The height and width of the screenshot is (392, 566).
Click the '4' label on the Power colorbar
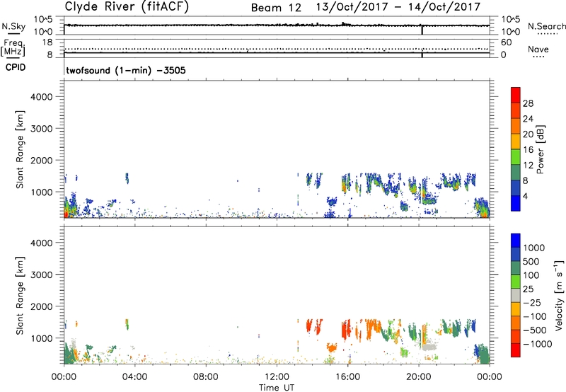pos(526,197)
